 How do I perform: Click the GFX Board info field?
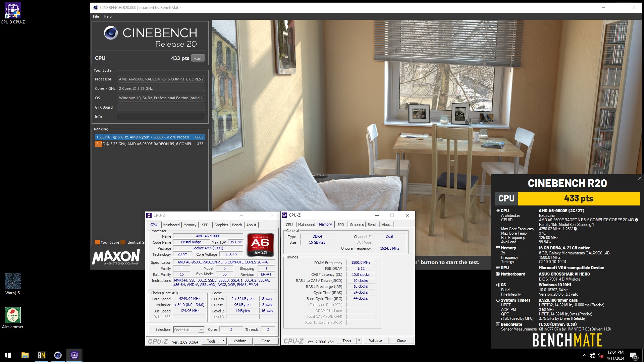pos(161,107)
